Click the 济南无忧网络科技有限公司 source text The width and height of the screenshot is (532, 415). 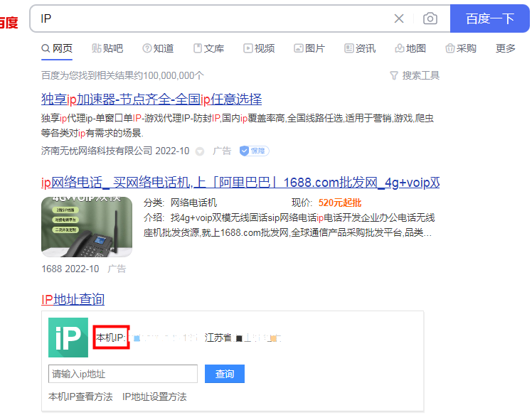(x=97, y=151)
